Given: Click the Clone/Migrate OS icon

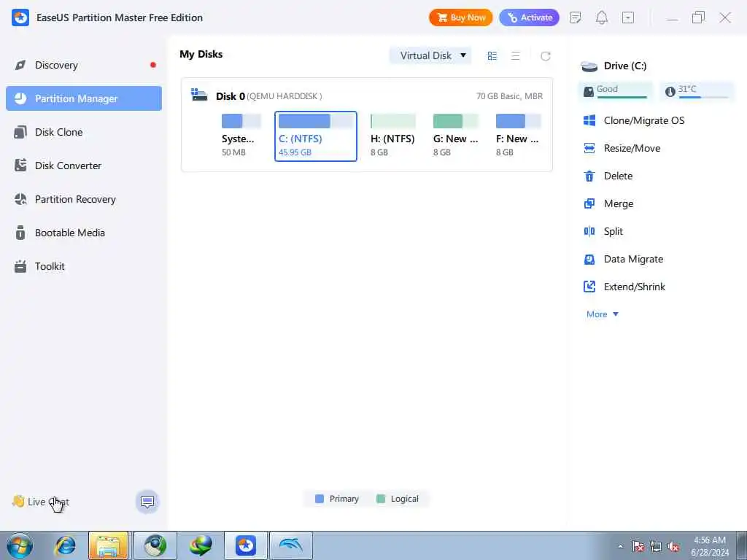Looking at the screenshot, I should (x=589, y=120).
